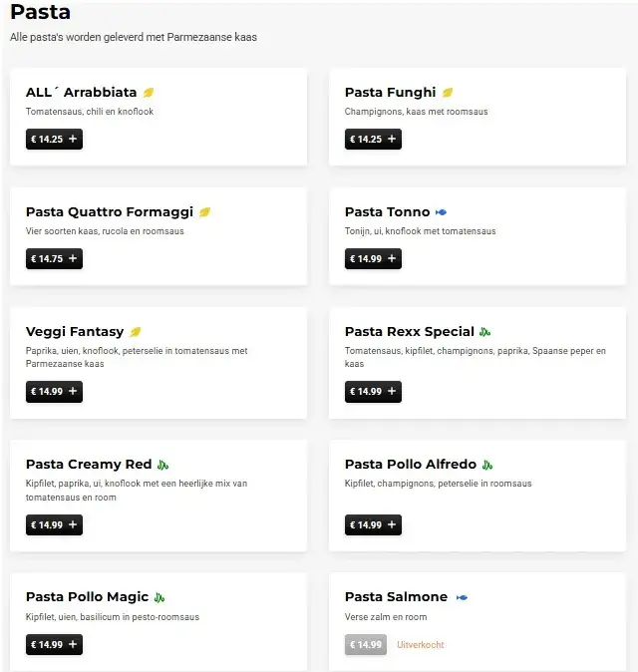The image size is (638, 672).
Task: Add Veggi Fantasy to the order
Action: coord(54,392)
